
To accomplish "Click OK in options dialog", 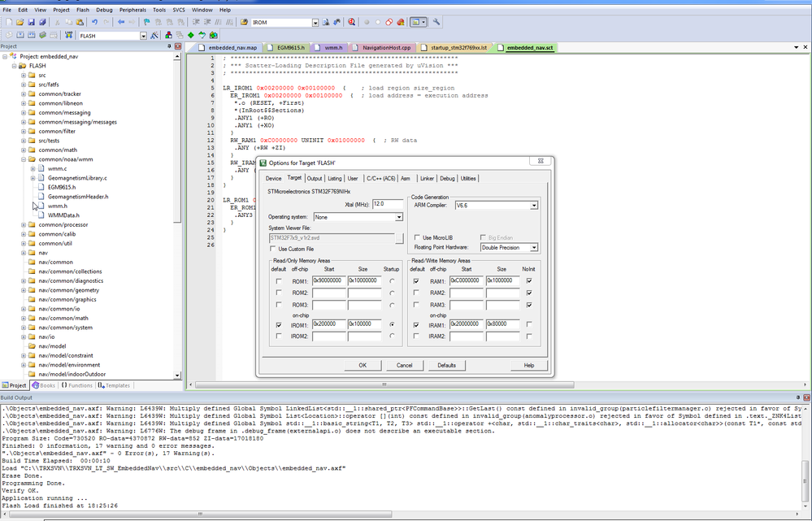I will [363, 365].
